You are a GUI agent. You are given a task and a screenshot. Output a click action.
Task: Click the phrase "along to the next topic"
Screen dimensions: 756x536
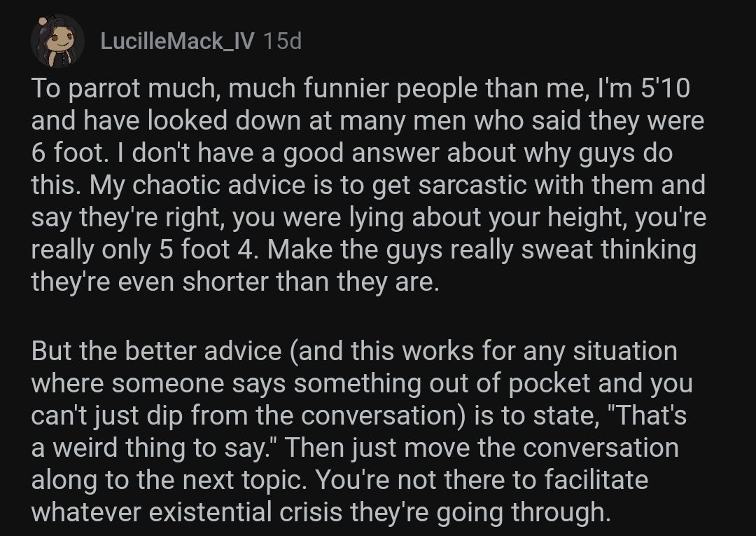point(169,480)
